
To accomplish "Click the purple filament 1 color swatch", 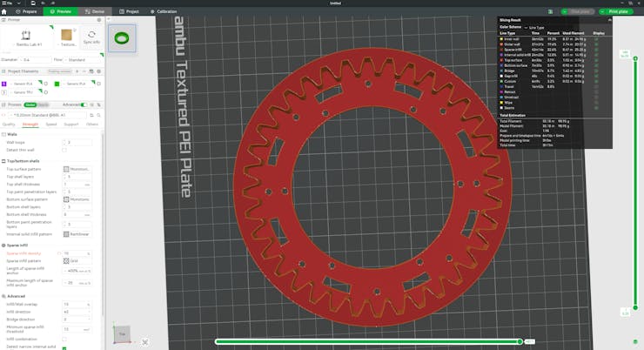I will pos(4,84).
